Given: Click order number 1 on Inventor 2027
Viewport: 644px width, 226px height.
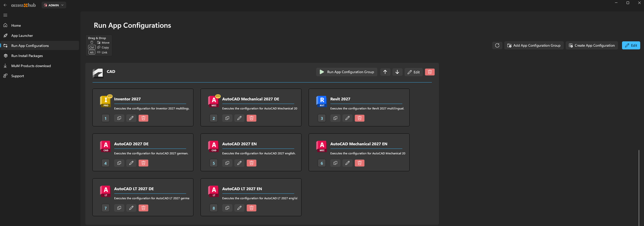Looking at the screenshot, I should (x=106, y=118).
